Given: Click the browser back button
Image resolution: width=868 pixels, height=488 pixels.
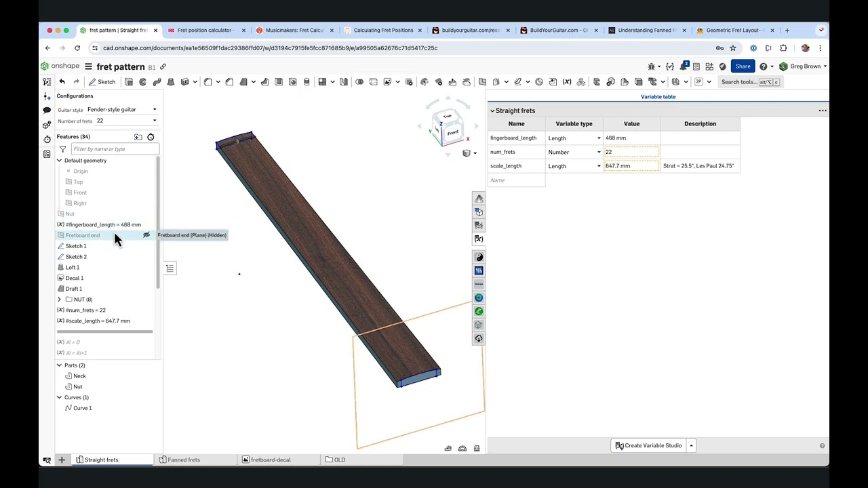Looking at the screenshot, I should click(x=47, y=48).
